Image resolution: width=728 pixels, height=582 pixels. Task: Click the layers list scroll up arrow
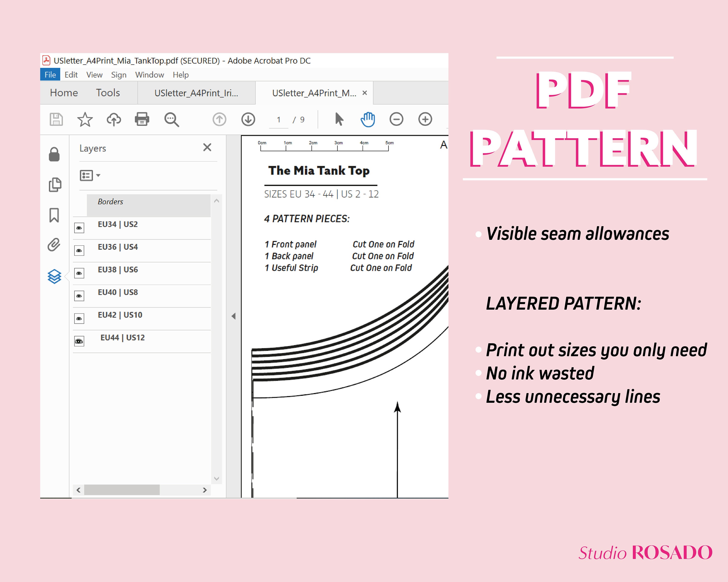217,201
